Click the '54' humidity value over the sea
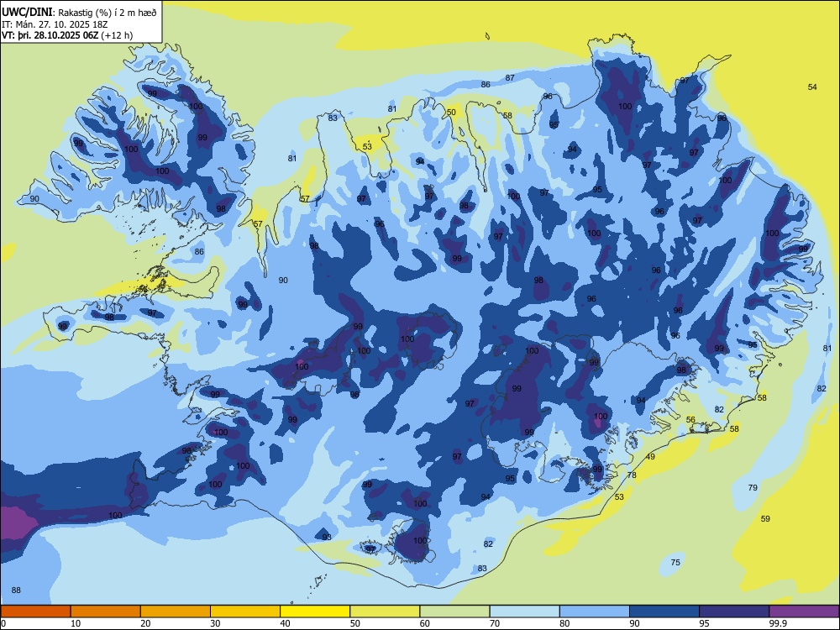840x630 pixels. 812,87
